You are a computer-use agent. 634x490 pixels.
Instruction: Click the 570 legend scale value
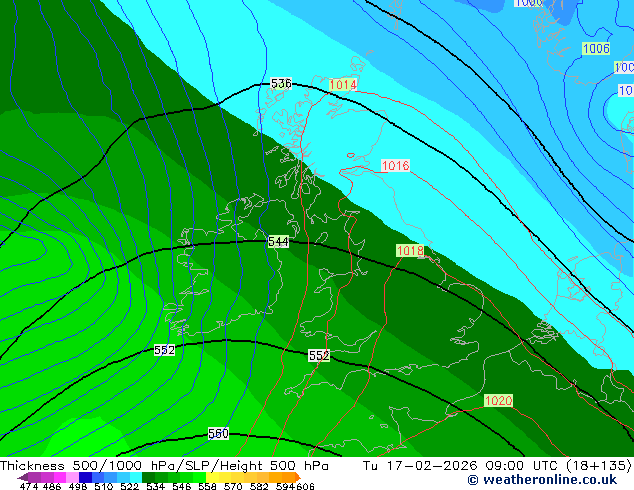coord(233,486)
